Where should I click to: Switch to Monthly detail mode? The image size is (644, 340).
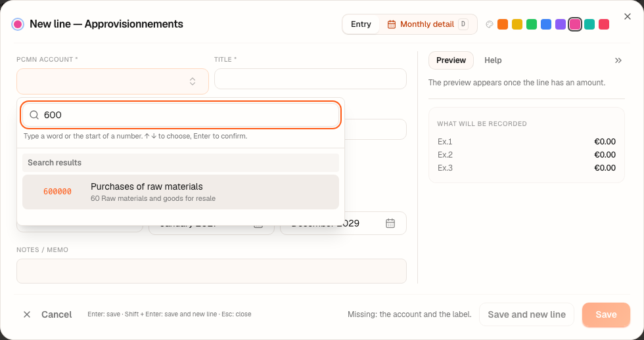coord(428,24)
